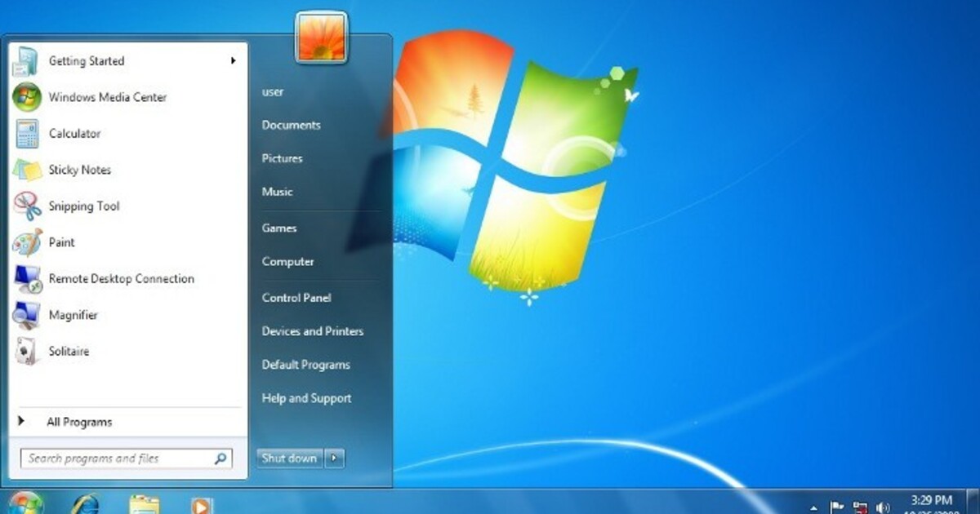This screenshot has width=980, height=514.
Task: Expand All Programs list
Action: click(x=78, y=422)
